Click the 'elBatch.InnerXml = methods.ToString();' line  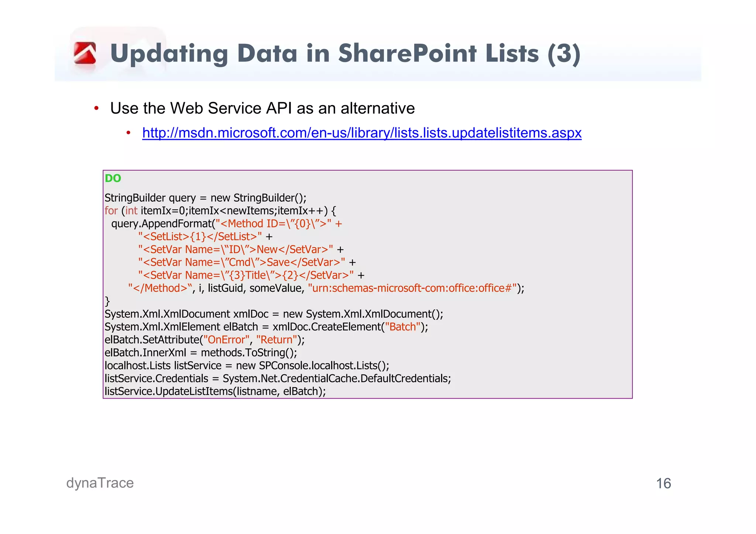coord(201,353)
